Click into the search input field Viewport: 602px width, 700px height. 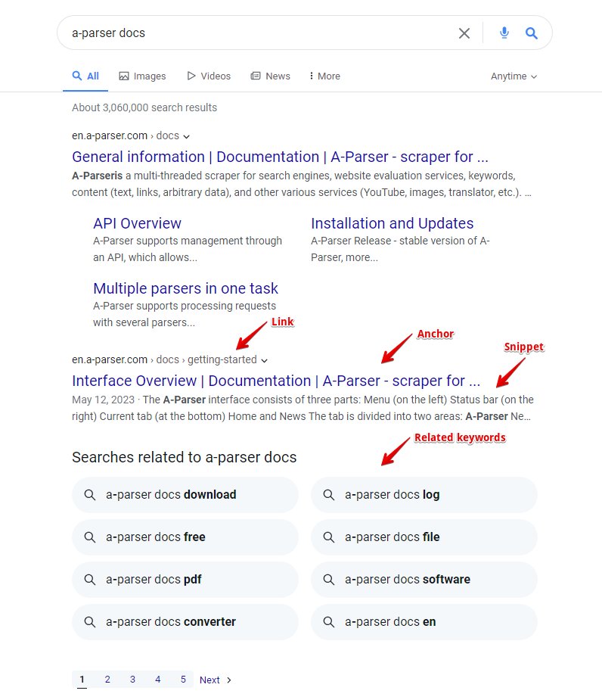(257, 33)
